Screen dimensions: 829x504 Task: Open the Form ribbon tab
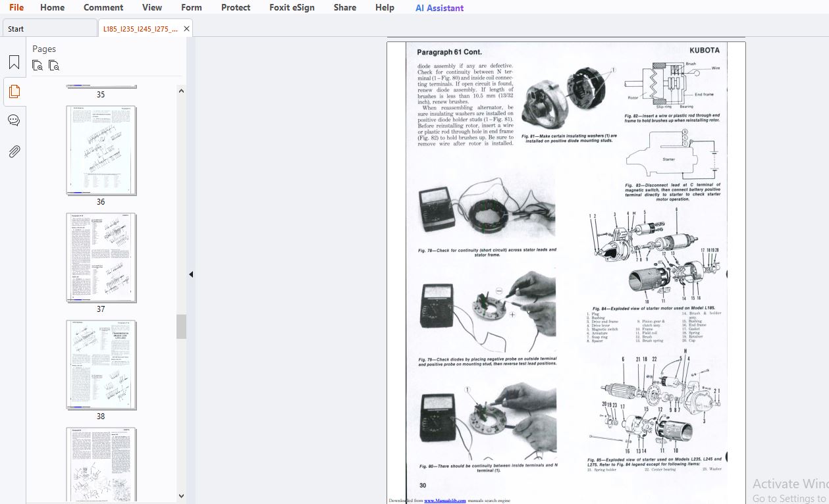(x=192, y=7)
